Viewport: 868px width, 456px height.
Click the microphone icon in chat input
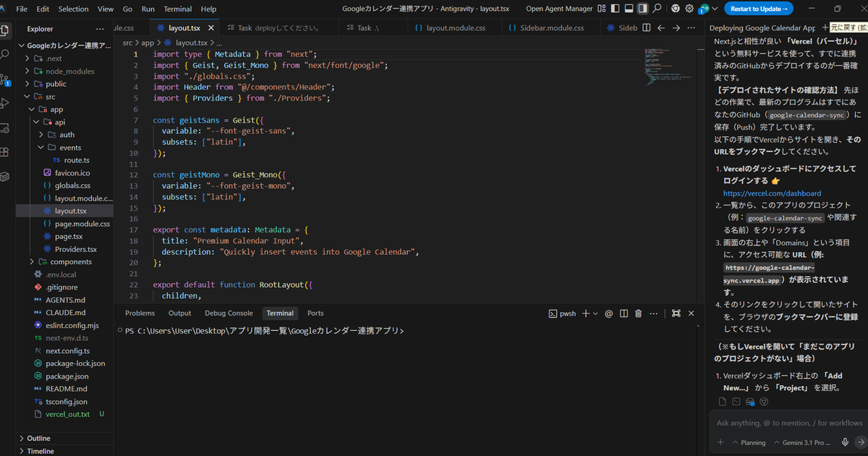[x=845, y=442]
